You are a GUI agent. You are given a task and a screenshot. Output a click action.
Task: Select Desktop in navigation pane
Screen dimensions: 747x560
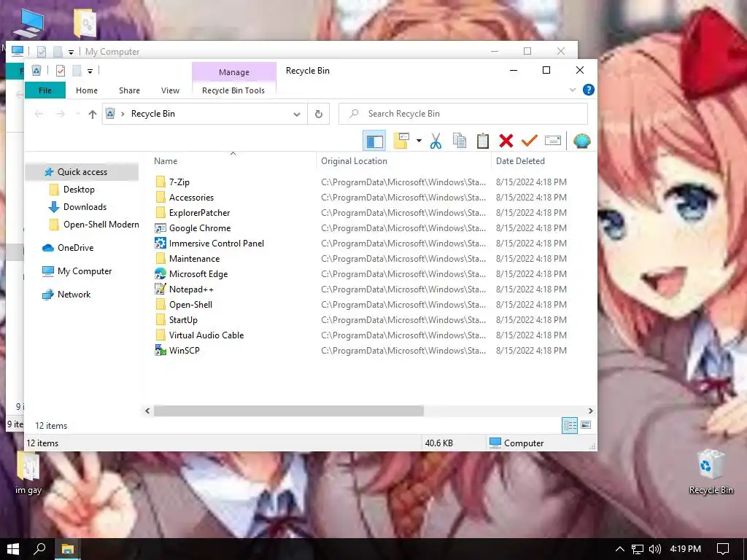click(x=79, y=190)
